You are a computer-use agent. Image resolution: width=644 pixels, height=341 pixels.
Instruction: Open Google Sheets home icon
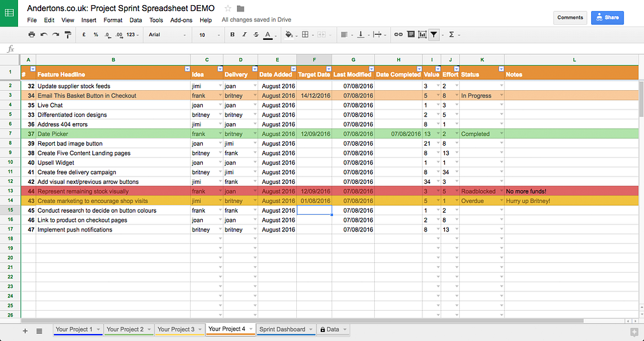(9, 13)
